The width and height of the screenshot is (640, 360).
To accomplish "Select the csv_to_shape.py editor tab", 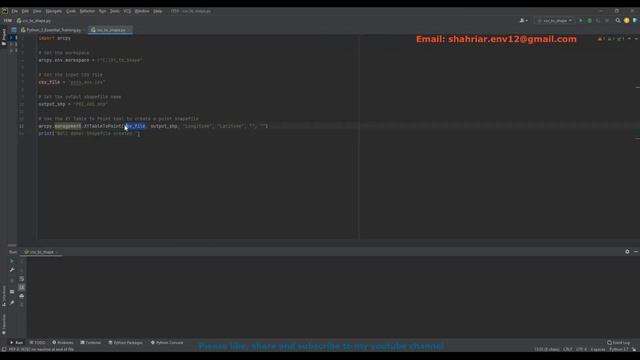I will 109,30.
